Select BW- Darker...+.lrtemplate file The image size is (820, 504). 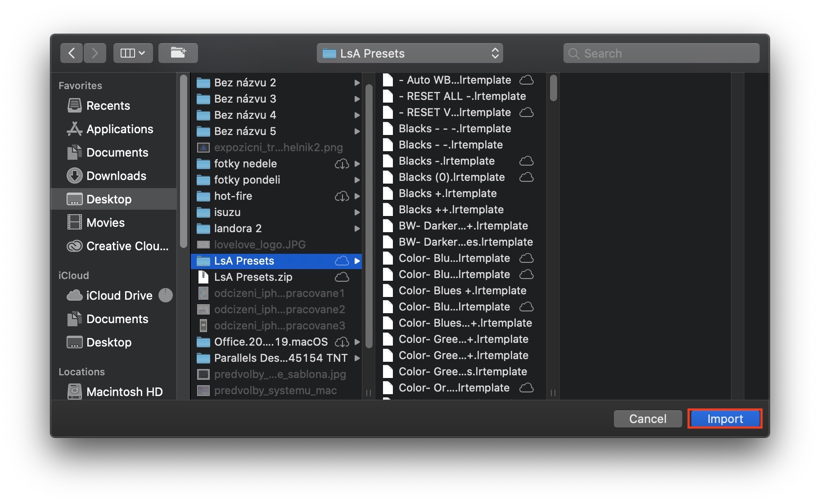coord(461,226)
